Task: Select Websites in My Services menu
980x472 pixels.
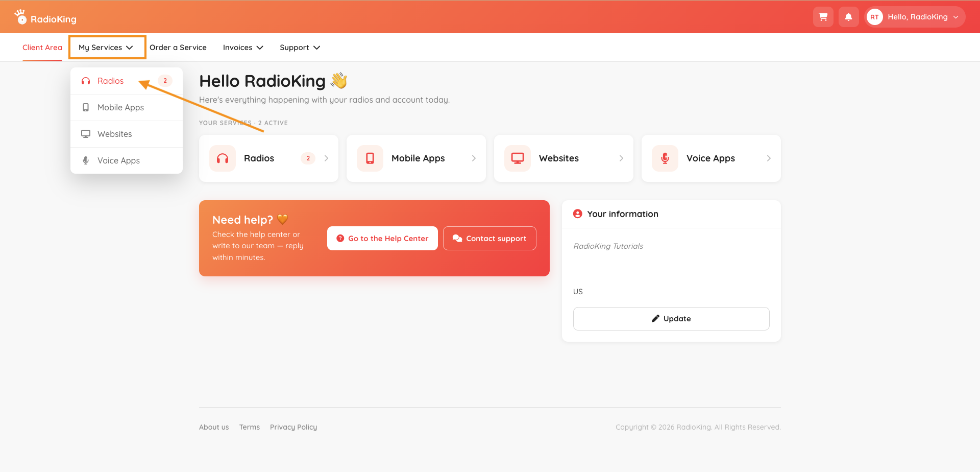Action: pyautogui.click(x=127, y=134)
